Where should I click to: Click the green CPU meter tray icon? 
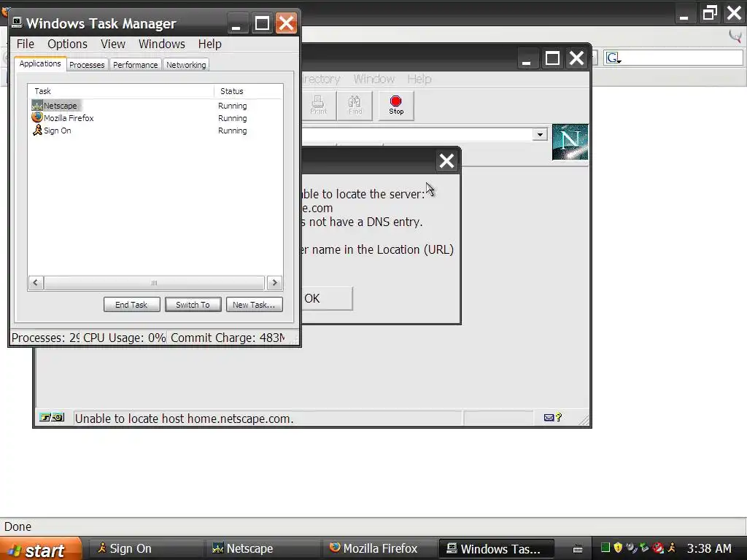(x=605, y=548)
